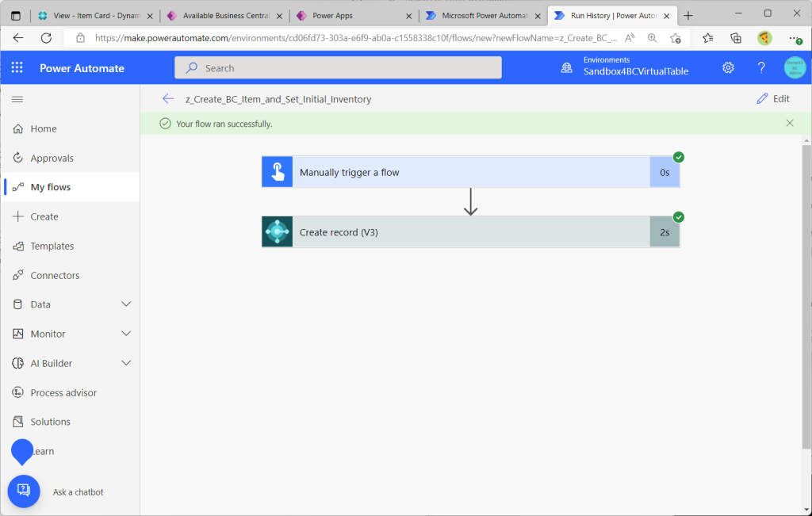This screenshot has width=812, height=516.
Task: Open the Read aloud icon in address bar
Action: pos(630,38)
